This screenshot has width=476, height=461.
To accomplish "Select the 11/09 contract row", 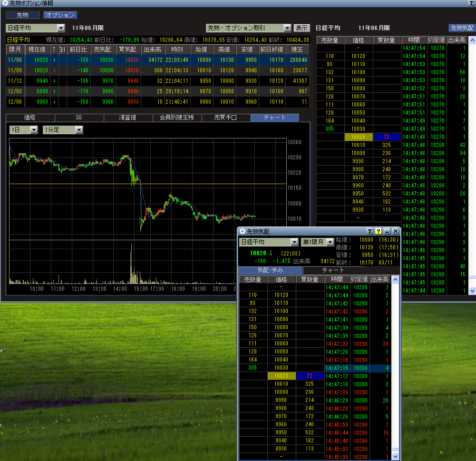I will click(14, 70).
